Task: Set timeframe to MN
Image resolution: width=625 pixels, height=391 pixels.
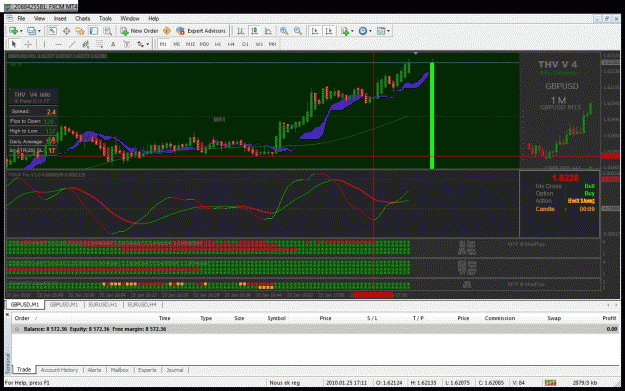Action: [x=272, y=44]
